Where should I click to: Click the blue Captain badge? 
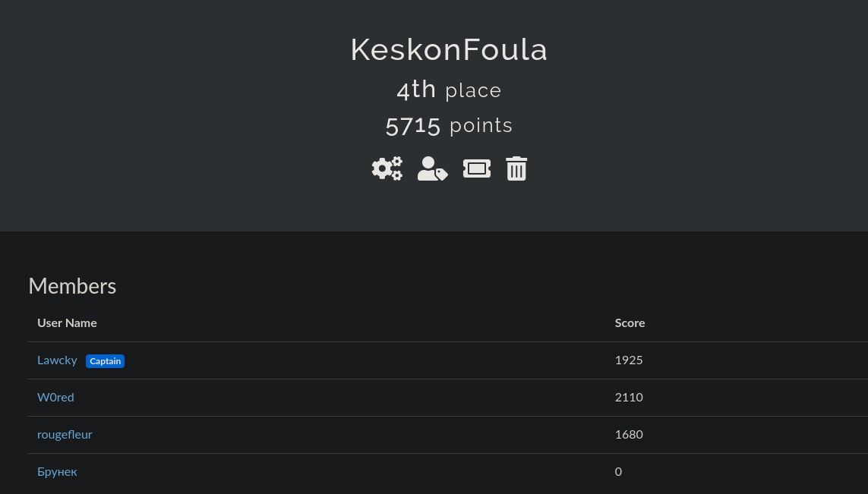point(106,361)
